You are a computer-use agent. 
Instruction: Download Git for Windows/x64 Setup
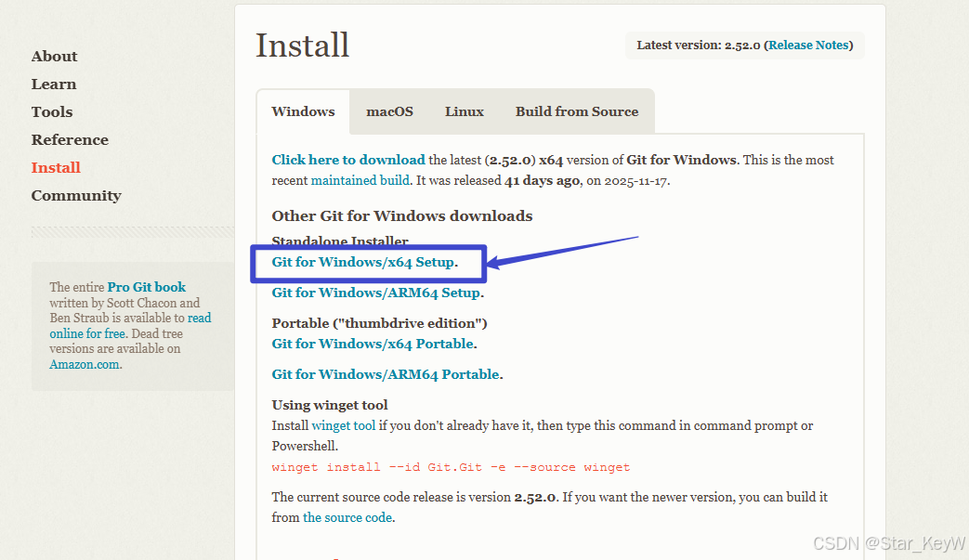pyautogui.click(x=363, y=262)
